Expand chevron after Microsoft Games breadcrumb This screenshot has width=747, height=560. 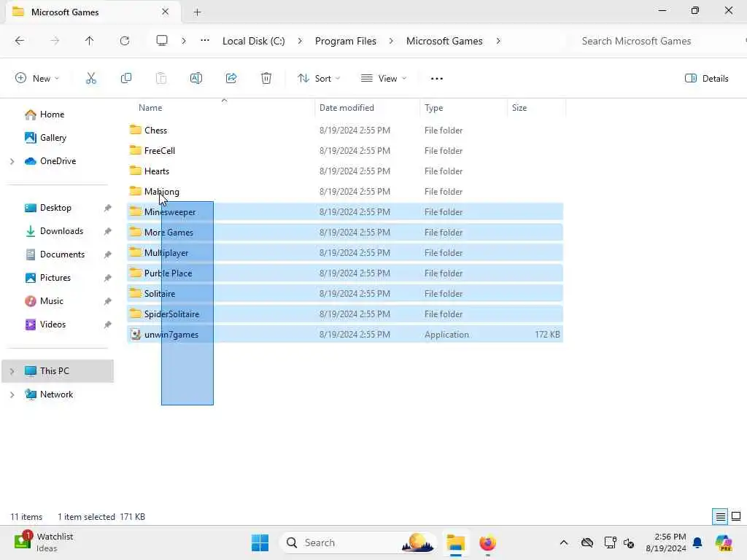click(498, 41)
